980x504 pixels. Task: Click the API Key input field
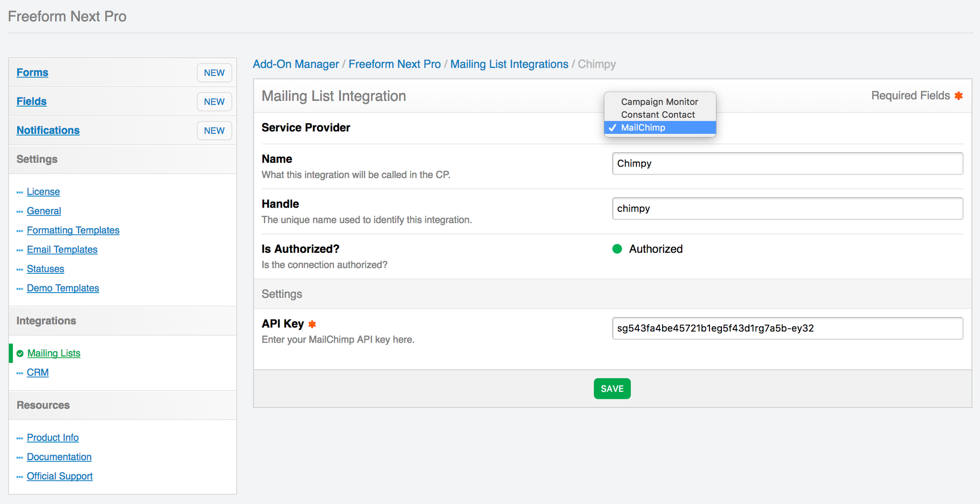787,329
